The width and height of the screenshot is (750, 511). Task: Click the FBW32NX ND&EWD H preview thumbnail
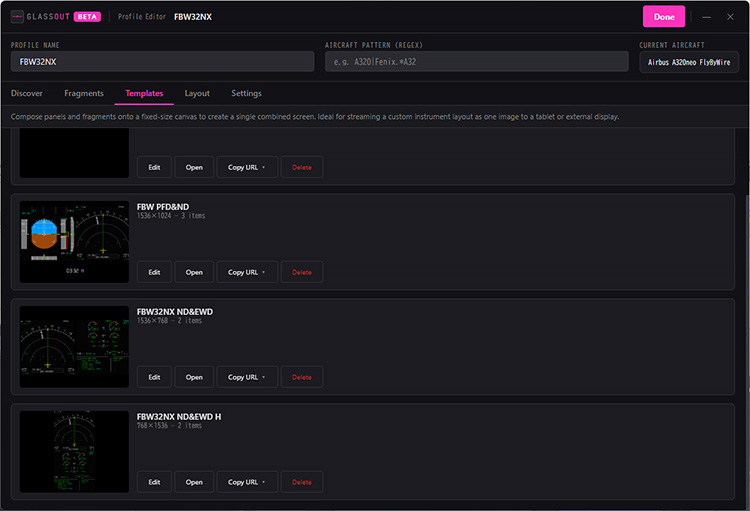(x=74, y=452)
